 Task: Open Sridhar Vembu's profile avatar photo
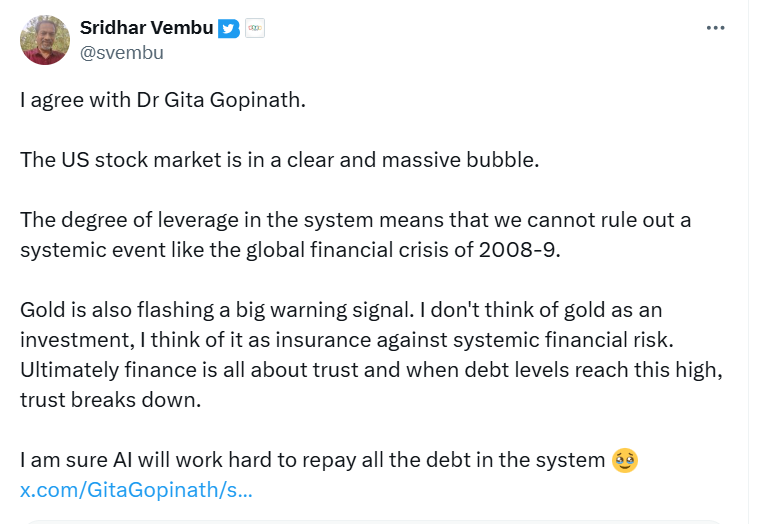pos(44,40)
